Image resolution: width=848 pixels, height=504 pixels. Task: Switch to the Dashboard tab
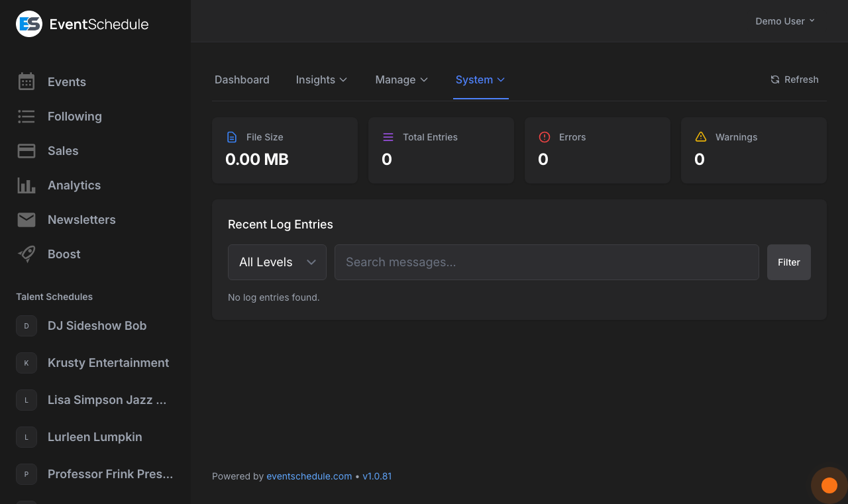point(242,79)
